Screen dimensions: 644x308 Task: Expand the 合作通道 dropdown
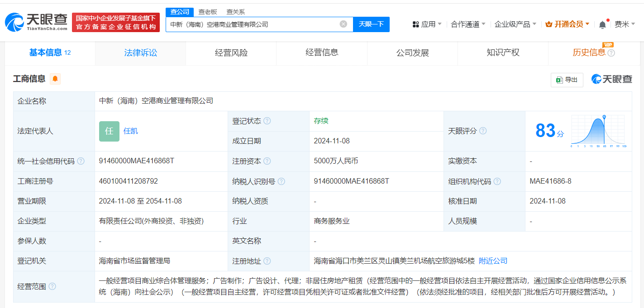pyautogui.click(x=468, y=24)
